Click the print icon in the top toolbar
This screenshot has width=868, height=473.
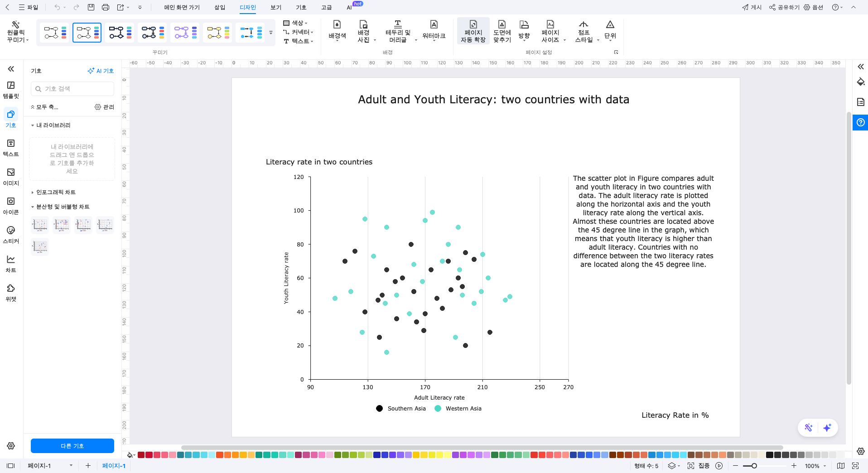tap(106, 7)
